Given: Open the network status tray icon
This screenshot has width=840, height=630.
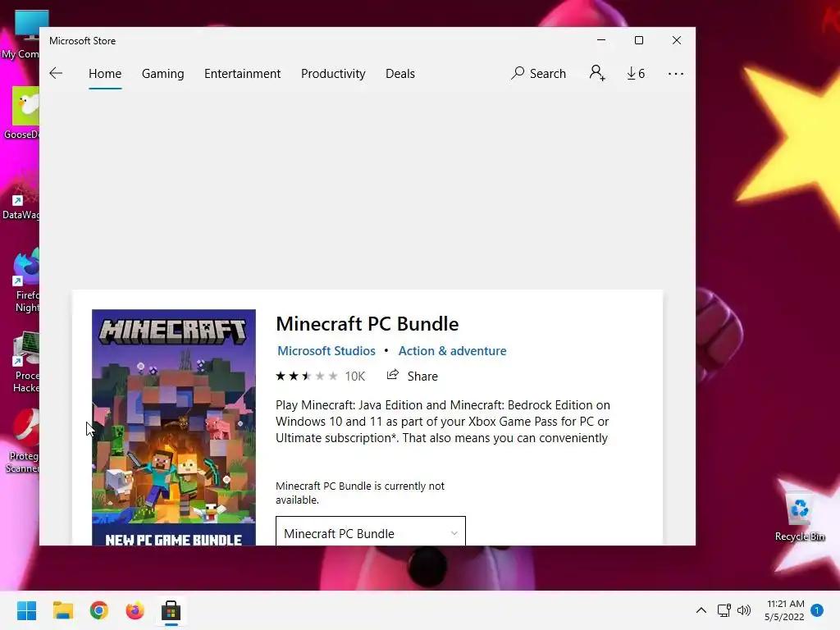Looking at the screenshot, I should pyautogui.click(x=724, y=610).
